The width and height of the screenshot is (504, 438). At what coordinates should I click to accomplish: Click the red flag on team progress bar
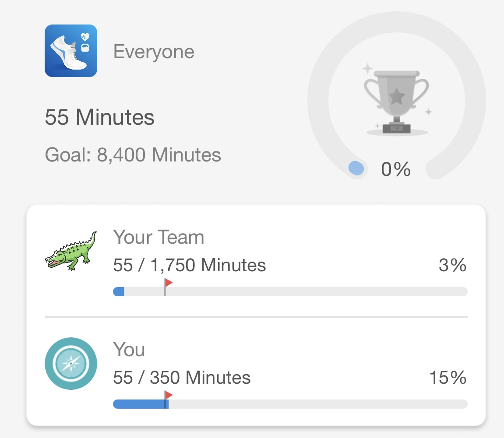[x=168, y=283]
